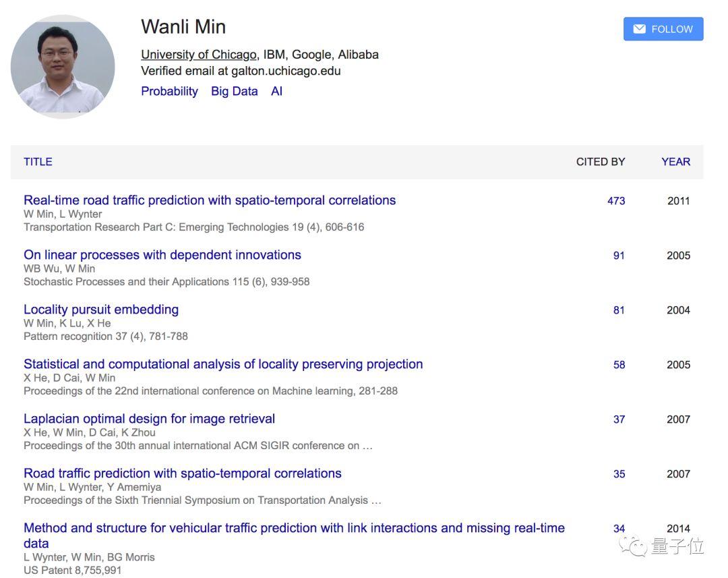Click the Cited By column header
The width and height of the screenshot is (728, 578).
[x=600, y=162]
